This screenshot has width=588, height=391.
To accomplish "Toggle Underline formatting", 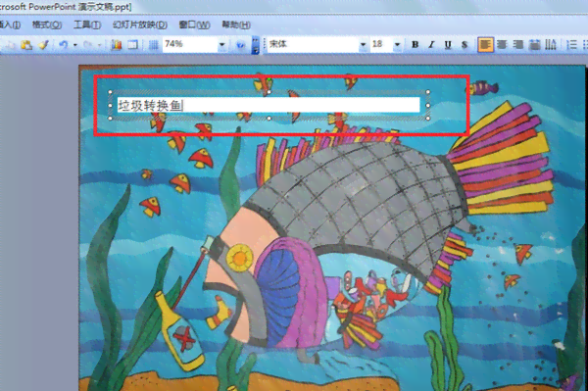I will click(448, 45).
